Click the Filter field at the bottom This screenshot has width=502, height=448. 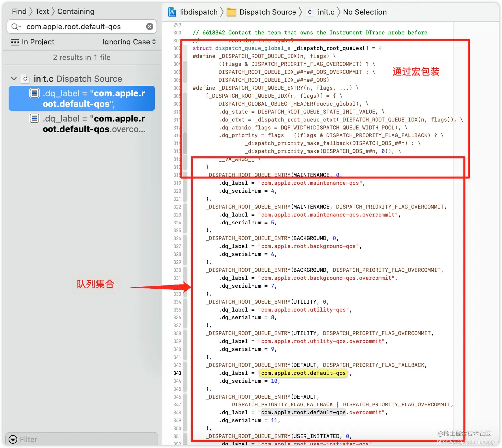(82, 439)
